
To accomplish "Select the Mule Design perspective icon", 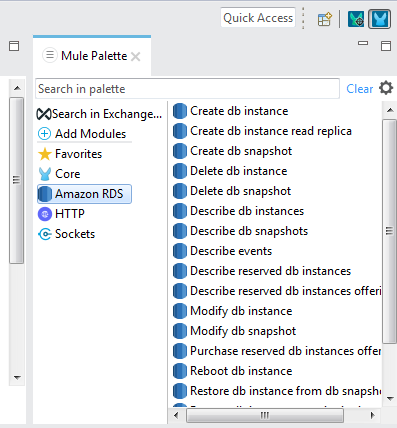I will (x=380, y=19).
